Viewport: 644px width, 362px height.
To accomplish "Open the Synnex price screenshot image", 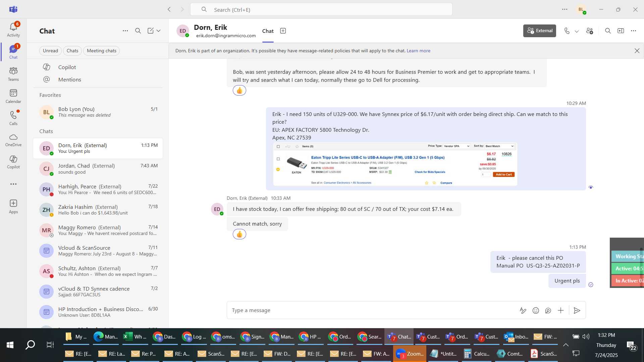I will [x=395, y=164].
